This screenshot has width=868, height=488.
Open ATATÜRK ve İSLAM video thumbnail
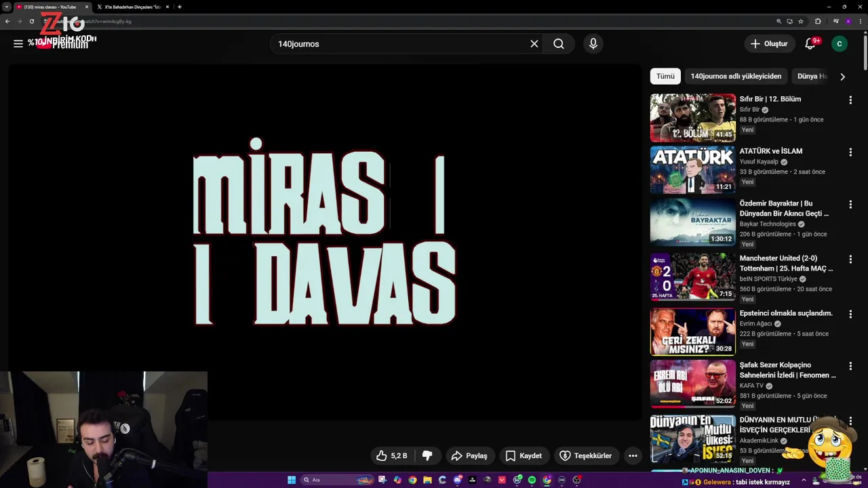pyautogui.click(x=692, y=169)
